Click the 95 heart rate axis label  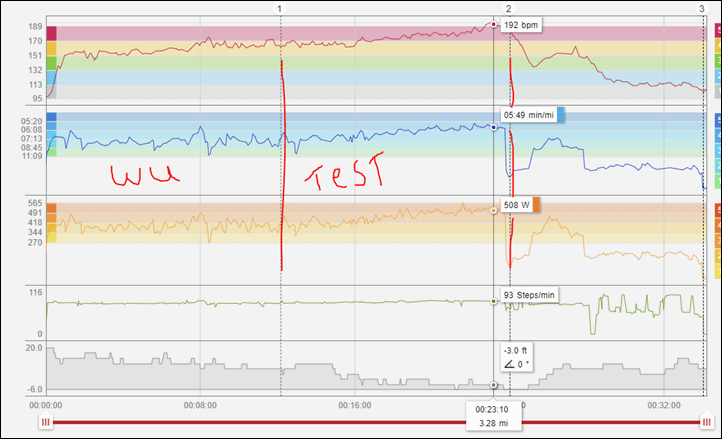tap(37, 98)
